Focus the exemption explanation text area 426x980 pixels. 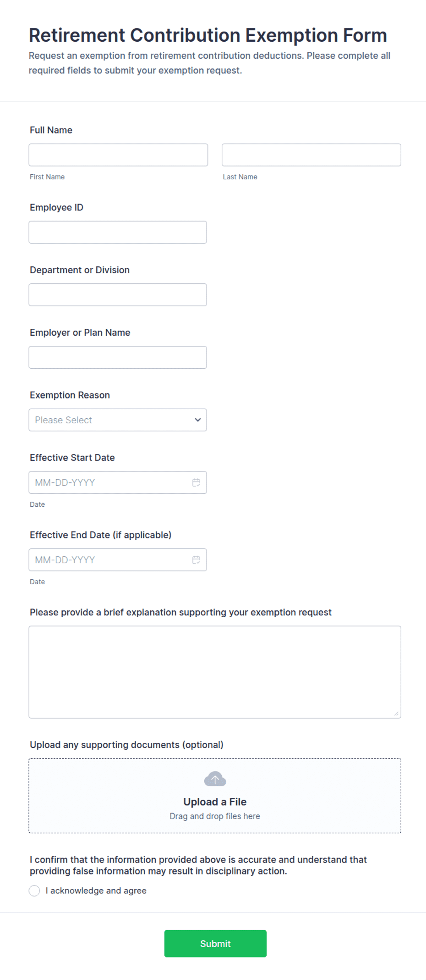tap(215, 672)
